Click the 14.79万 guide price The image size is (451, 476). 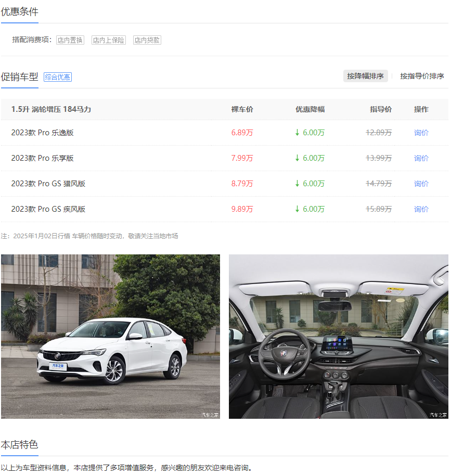pos(379,184)
